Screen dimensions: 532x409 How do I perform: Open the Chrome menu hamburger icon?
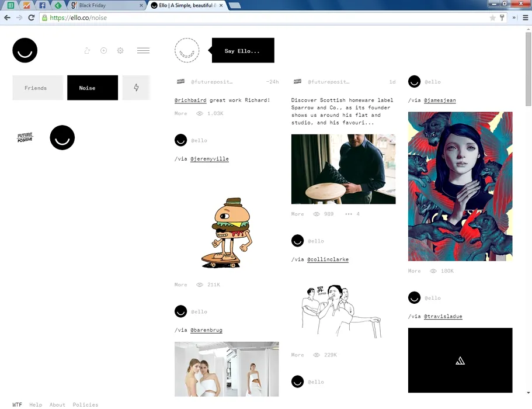click(x=525, y=18)
